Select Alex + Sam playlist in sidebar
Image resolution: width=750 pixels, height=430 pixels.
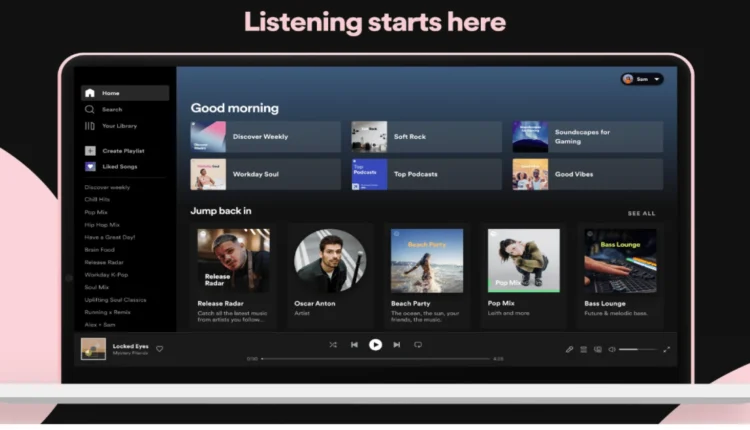click(100, 325)
